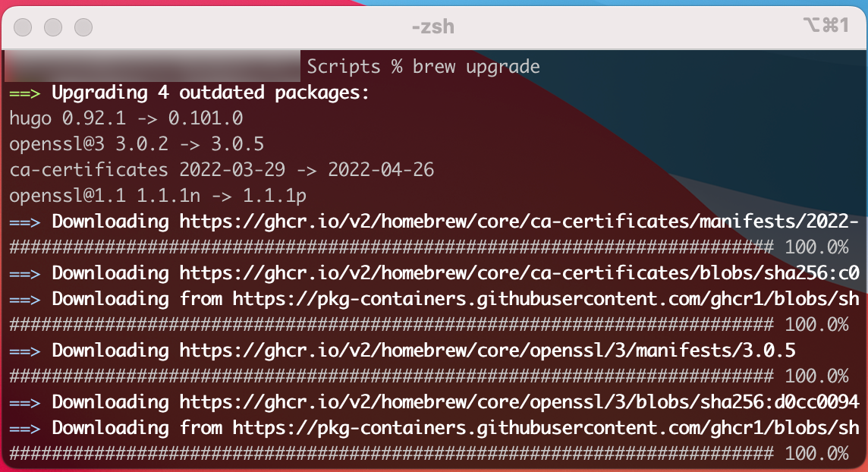
Task: Click the zoom button in the title bar
Action: pos(83,27)
